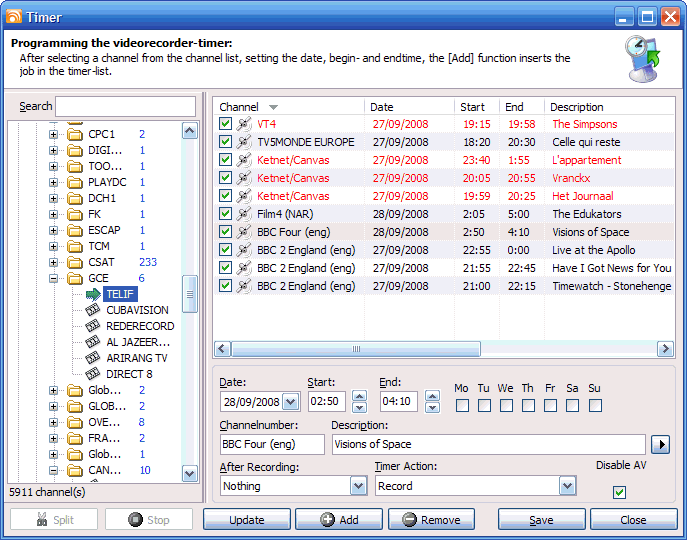This screenshot has height=540, width=687.
Task: Select the CUBAVISION channel film icon
Action: pos(93,310)
